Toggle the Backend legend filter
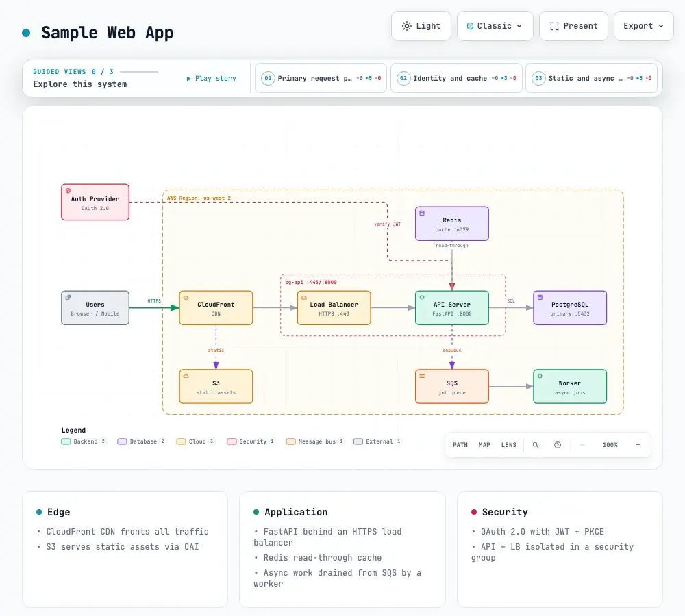This screenshot has height=616, width=685. (84, 441)
